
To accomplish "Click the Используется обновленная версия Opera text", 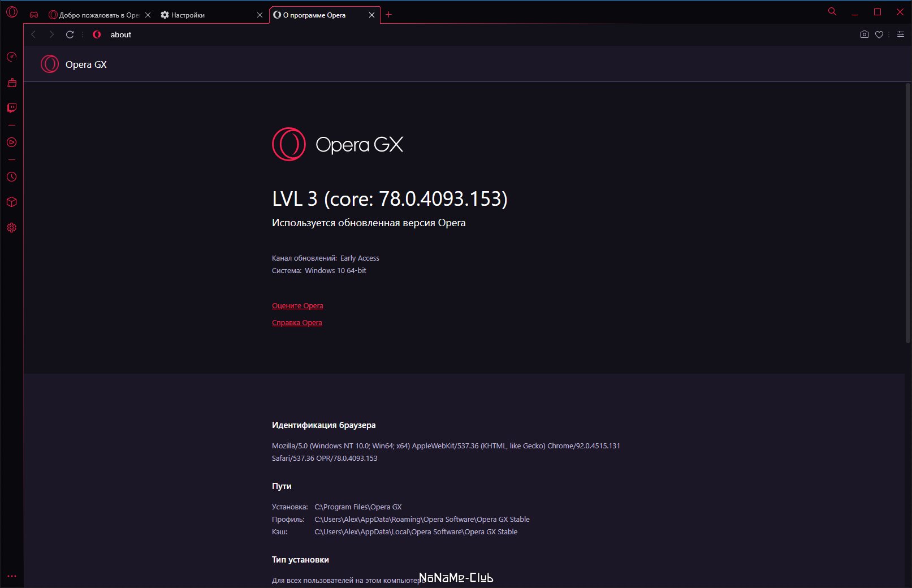I will 369,223.
